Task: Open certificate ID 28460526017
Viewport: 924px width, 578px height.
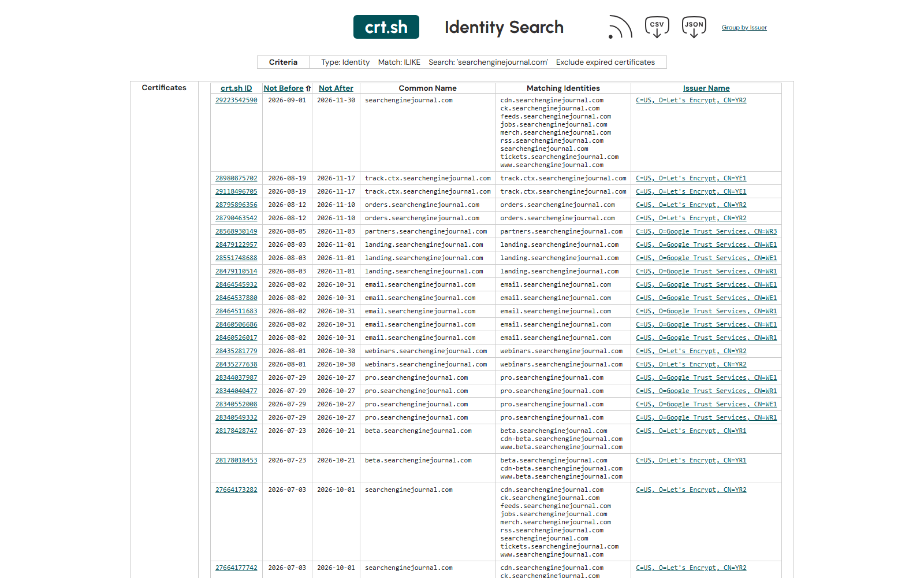Action: point(236,338)
